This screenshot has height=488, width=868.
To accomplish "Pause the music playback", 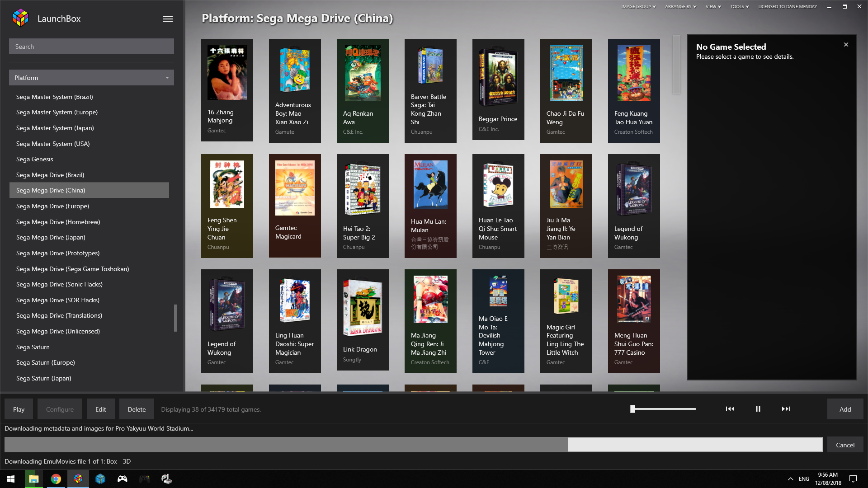I will [x=758, y=409].
